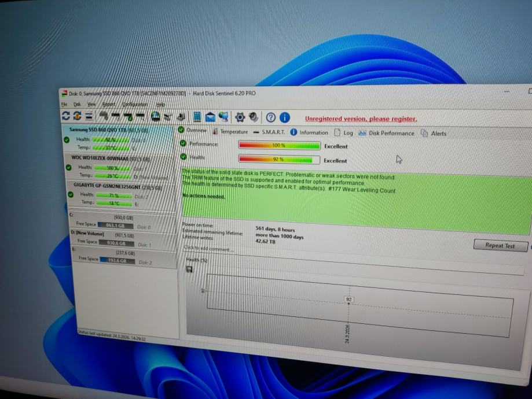
Task: Click the 'Status last updated' status bar text
Action: pyautogui.click(x=112, y=335)
